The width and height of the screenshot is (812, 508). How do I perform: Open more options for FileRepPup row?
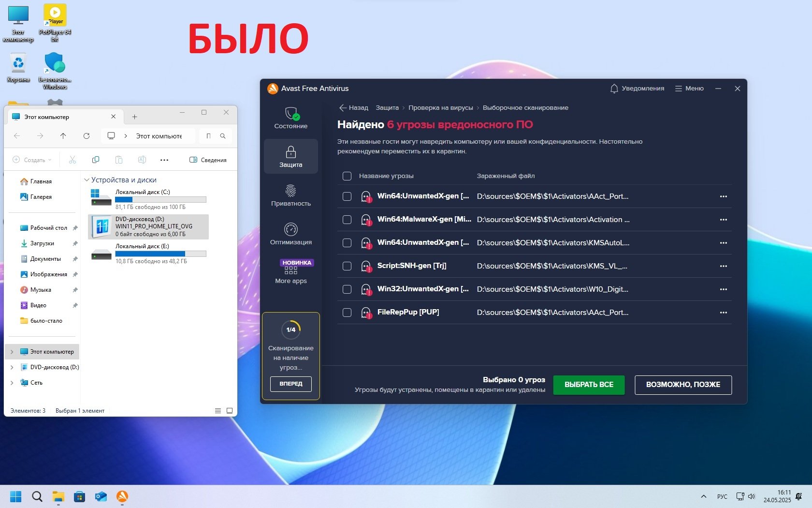click(x=724, y=313)
